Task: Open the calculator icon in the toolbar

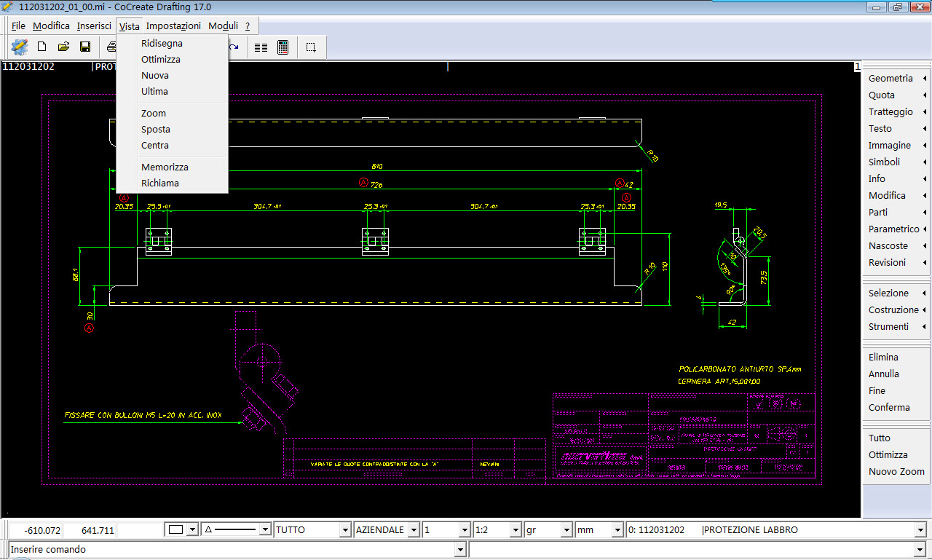Action: pyautogui.click(x=283, y=47)
